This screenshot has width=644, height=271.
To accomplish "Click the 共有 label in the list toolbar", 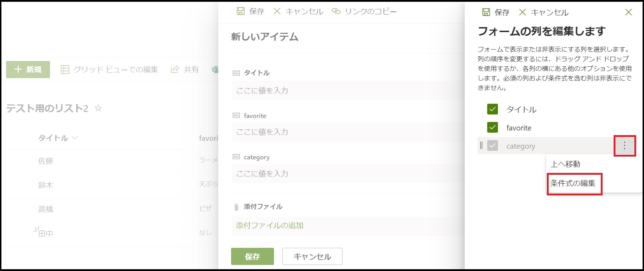I will (x=191, y=70).
